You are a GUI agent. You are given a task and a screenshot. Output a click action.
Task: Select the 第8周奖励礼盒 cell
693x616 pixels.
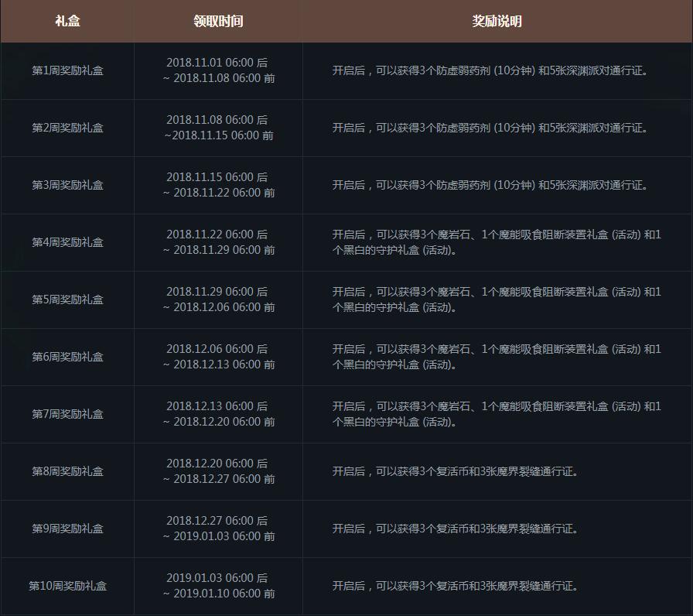click(67, 471)
